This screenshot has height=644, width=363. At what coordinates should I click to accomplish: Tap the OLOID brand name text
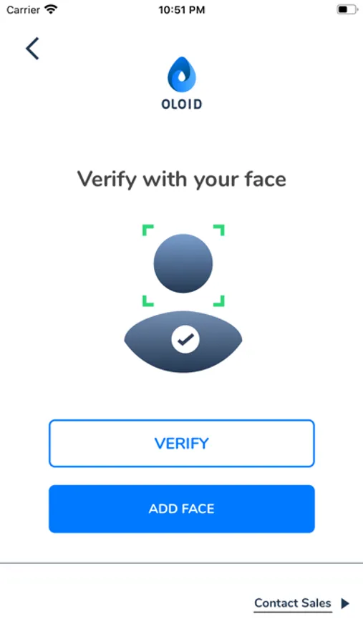click(x=182, y=104)
